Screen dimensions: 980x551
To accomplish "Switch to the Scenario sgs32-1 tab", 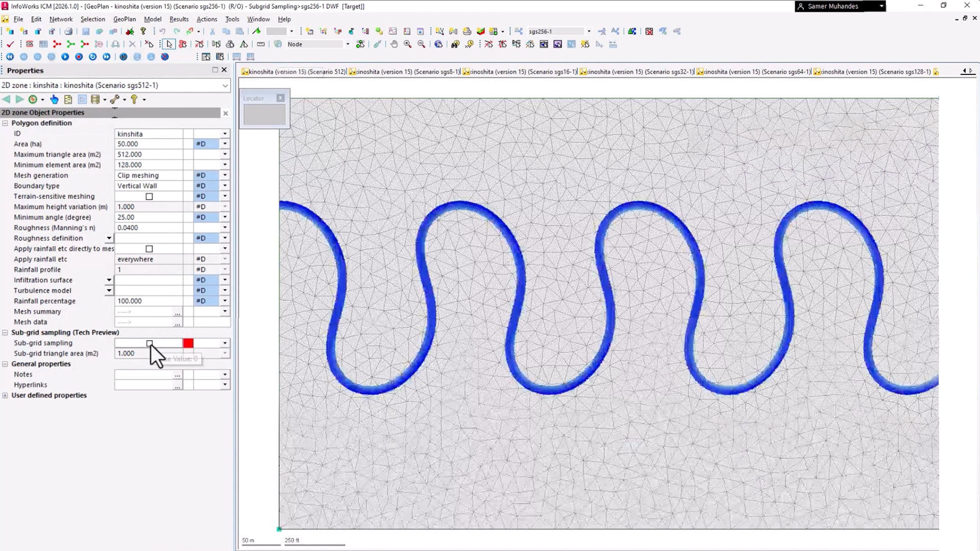I will point(636,72).
